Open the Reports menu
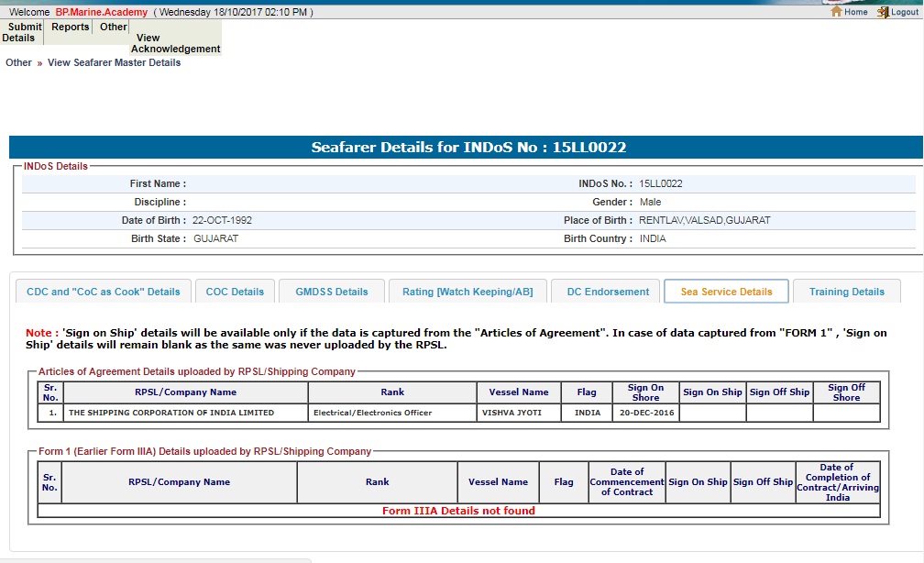Screen dimensions: 924x563 pos(71,28)
